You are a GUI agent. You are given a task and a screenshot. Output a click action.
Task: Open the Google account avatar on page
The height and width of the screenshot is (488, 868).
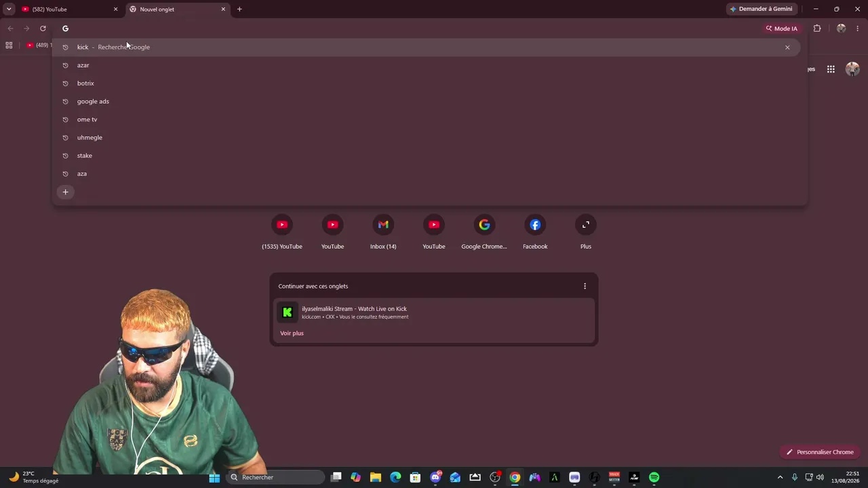[852, 69]
